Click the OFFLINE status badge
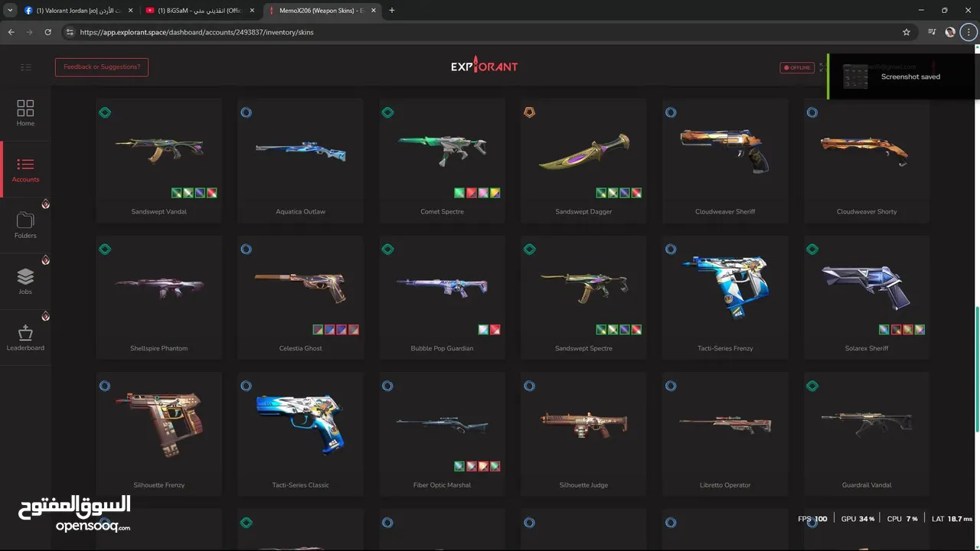The height and width of the screenshot is (551, 980). tap(797, 67)
